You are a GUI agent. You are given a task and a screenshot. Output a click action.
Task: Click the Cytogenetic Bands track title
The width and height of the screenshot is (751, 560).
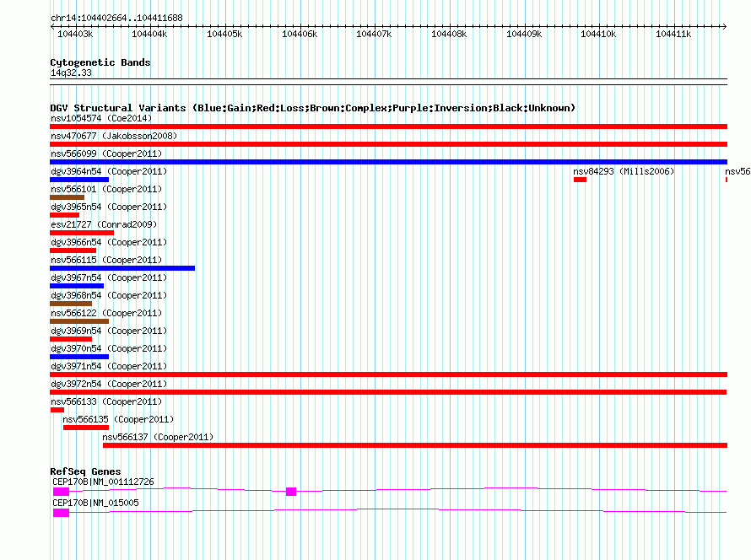click(x=100, y=62)
